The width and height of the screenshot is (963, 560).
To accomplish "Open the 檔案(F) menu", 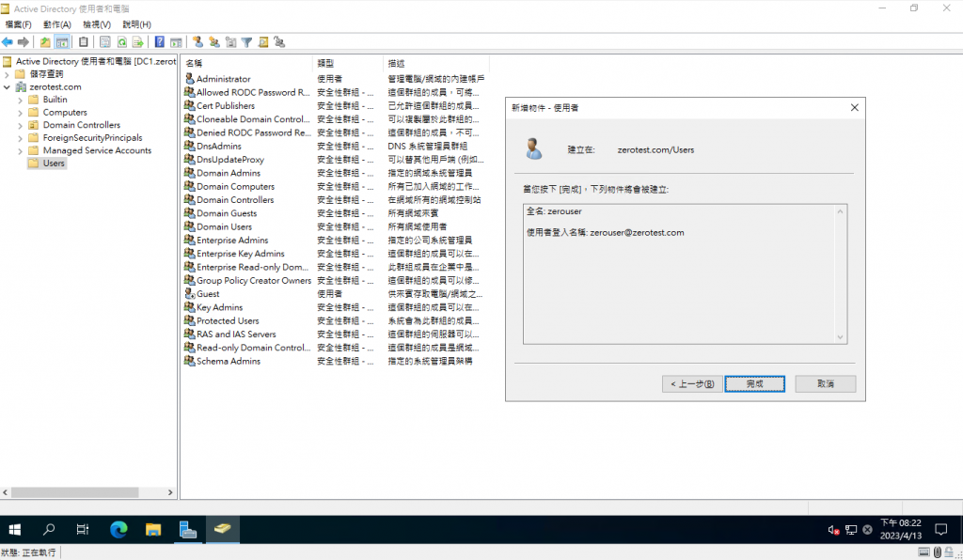I will 19,24.
